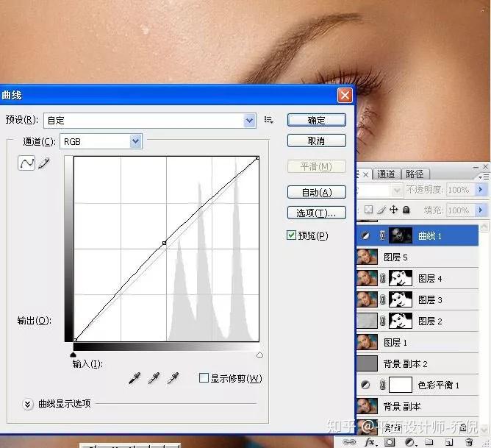Click the mask link icon on 图层 4
The width and height of the screenshot is (491, 448).
(x=383, y=278)
